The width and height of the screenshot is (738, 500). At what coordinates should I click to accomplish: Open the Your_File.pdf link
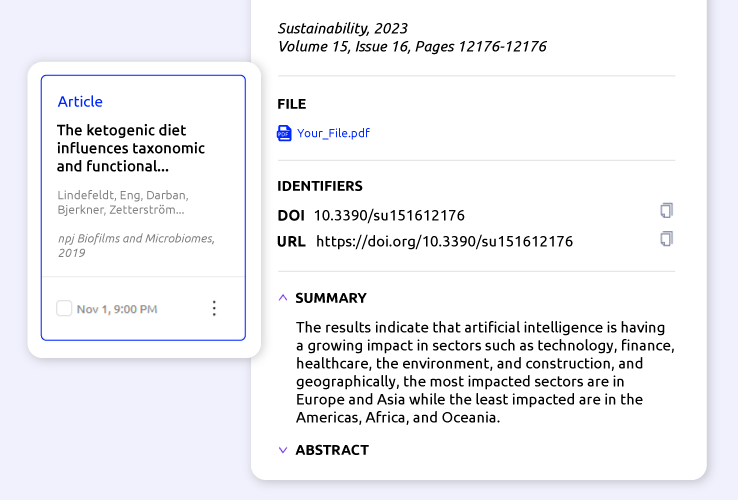(x=333, y=133)
